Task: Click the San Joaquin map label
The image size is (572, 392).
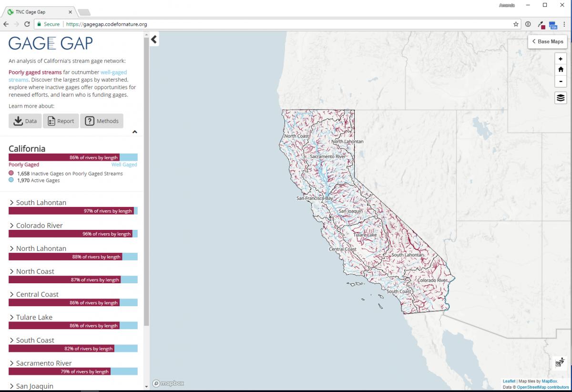Action: pyautogui.click(x=351, y=211)
